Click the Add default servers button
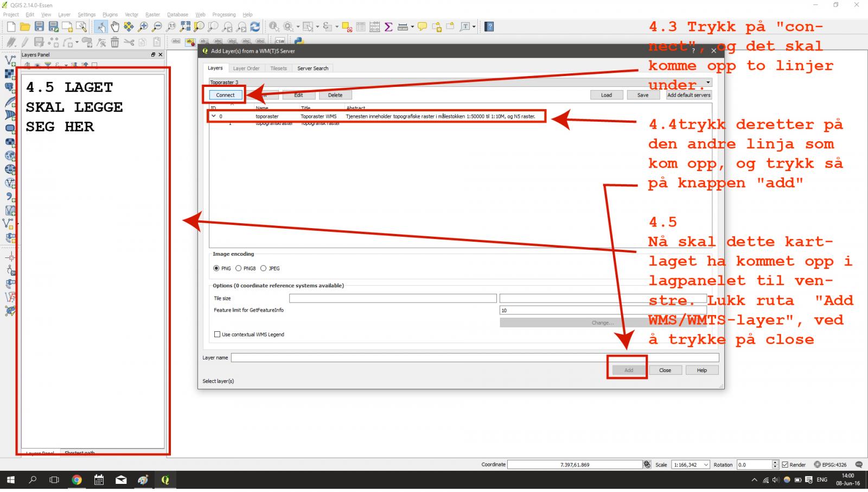868x492 pixels. [688, 95]
